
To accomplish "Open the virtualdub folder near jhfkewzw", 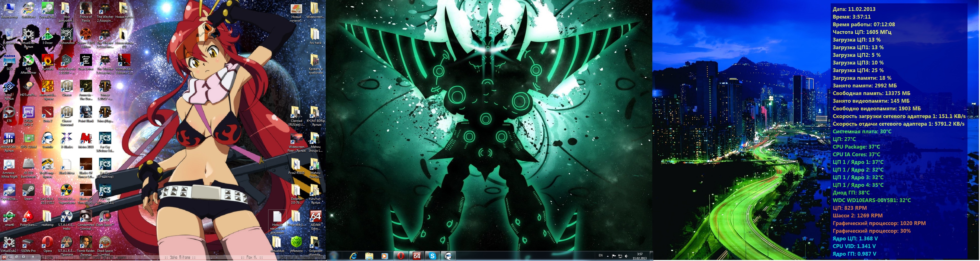I will point(277,244).
